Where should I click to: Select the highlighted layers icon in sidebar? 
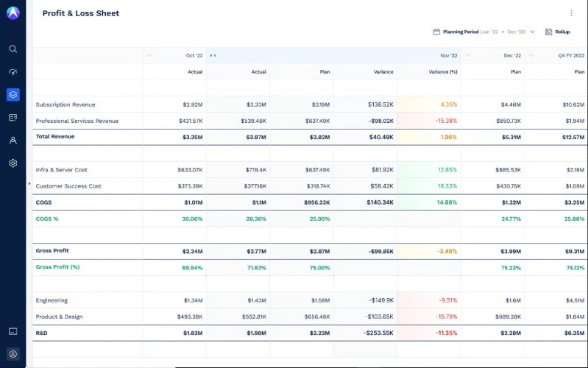(x=13, y=94)
